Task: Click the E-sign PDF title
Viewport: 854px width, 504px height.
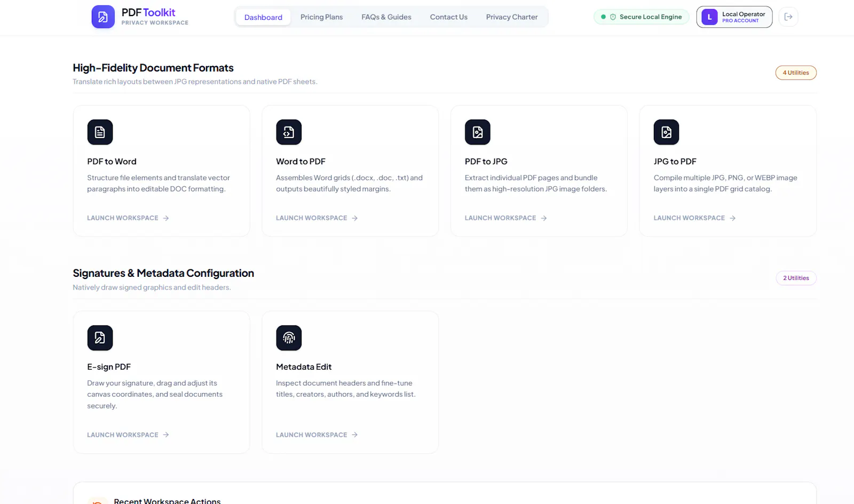Action: pos(109,367)
